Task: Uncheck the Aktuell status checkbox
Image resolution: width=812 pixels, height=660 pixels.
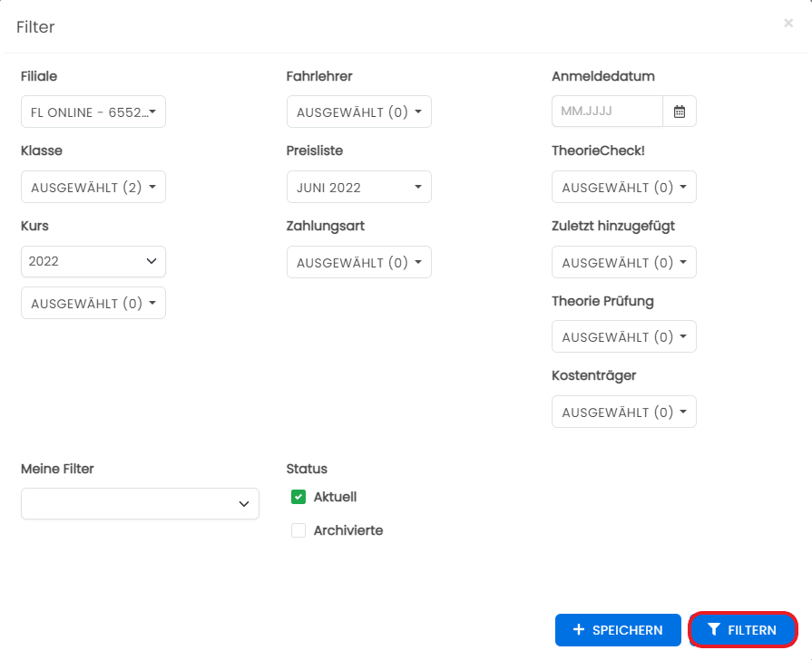Action: click(298, 497)
